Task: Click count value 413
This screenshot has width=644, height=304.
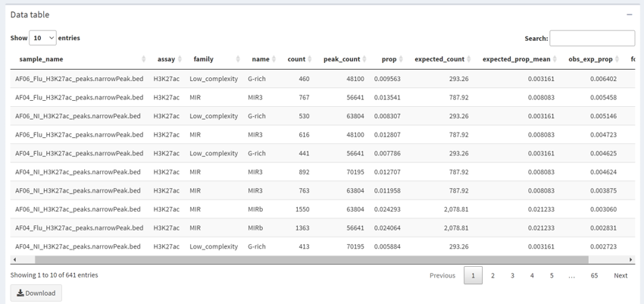Action: pyautogui.click(x=304, y=246)
